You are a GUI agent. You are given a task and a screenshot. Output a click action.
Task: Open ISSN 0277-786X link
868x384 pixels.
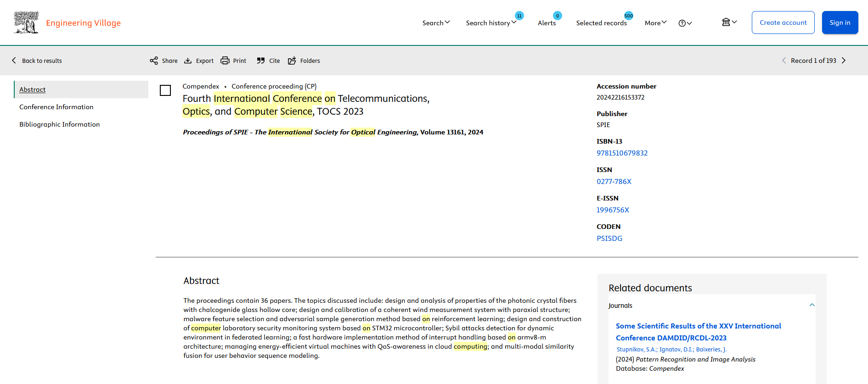pos(614,182)
